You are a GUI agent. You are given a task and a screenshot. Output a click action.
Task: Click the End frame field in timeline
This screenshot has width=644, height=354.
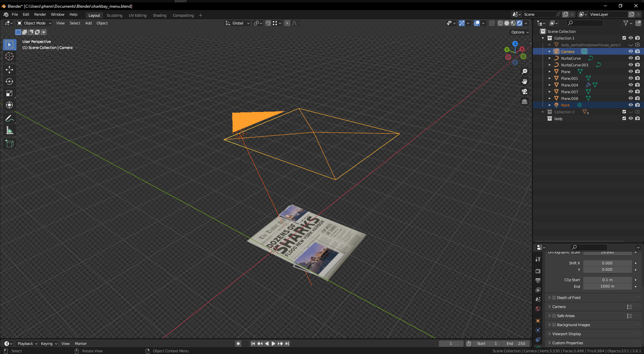[516, 344]
